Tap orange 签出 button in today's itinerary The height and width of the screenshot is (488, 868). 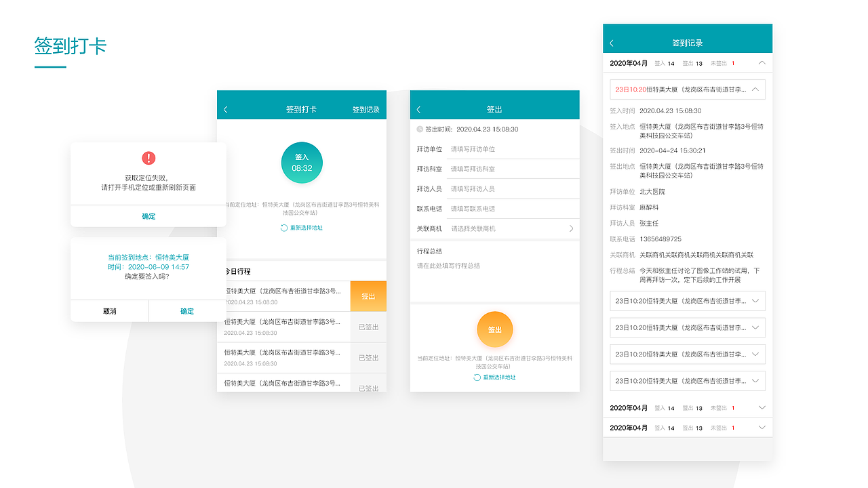click(368, 296)
